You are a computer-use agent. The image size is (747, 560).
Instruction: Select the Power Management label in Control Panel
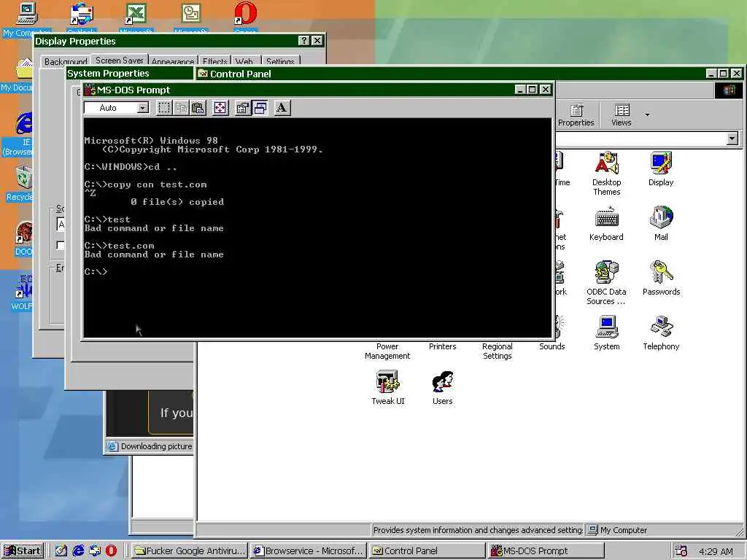[387, 351]
